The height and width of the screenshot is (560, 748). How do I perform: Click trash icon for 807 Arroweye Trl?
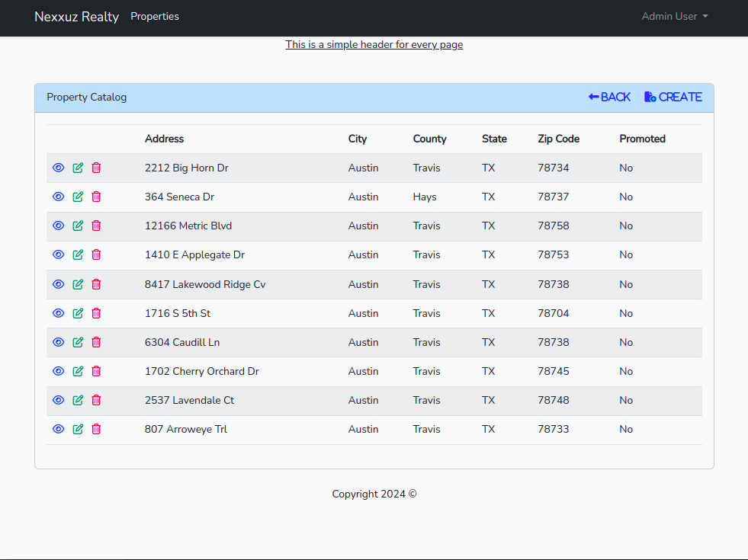pos(96,429)
